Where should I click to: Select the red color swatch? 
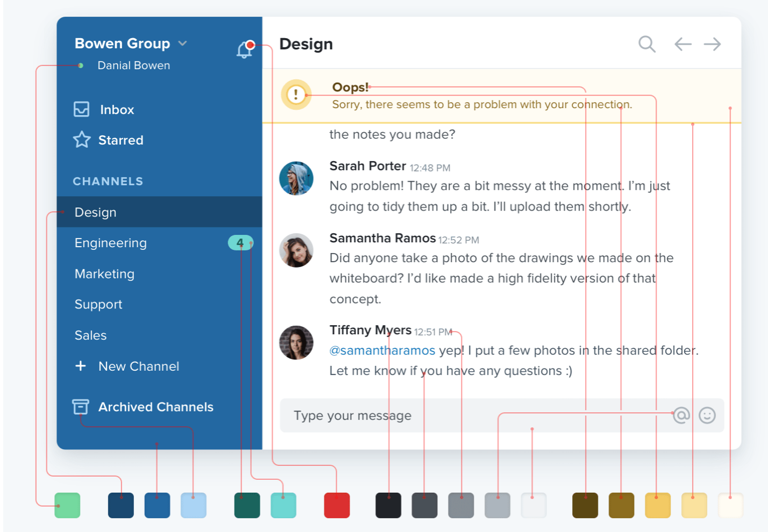pyautogui.click(x=337, y=505)
